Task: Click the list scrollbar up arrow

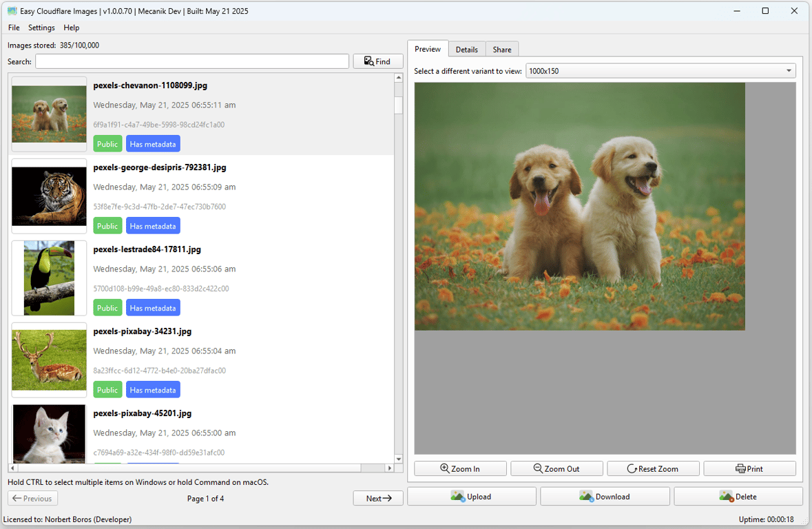Action: 398,78
